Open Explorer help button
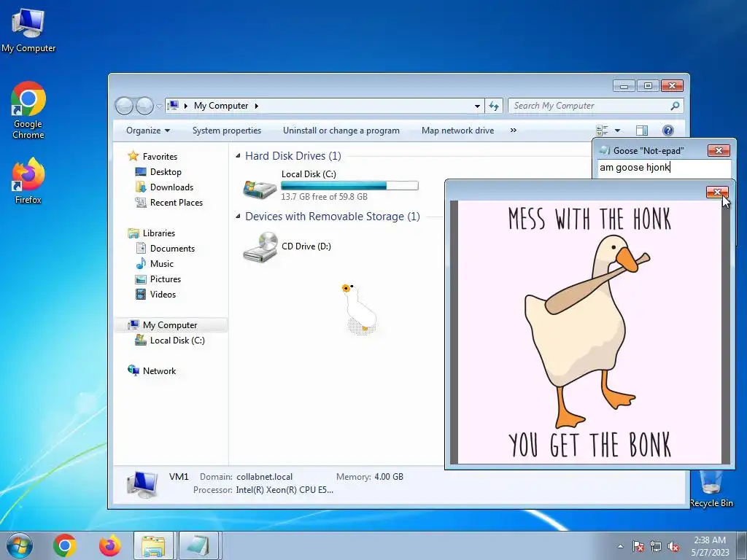Screen dimensions: 747x560 click(668, 130)
